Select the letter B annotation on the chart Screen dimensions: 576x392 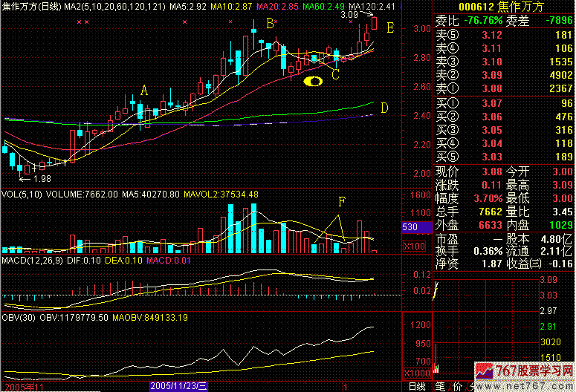click(x=270, y=24)
